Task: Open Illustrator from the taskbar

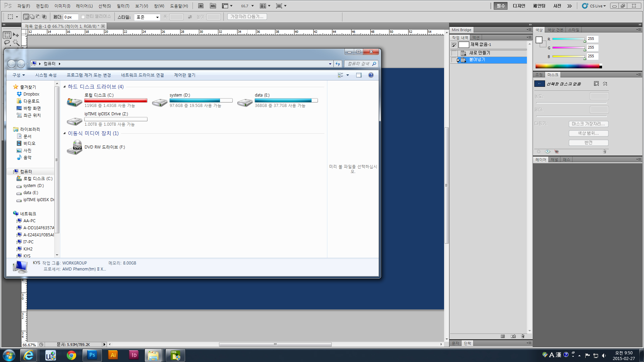Action: coord(113,355)
